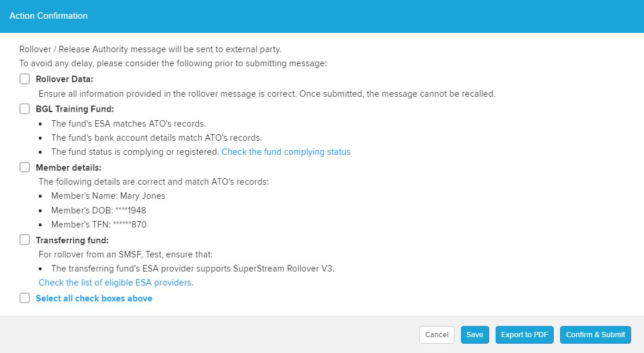Click the 'Transferring fund:' heading label
644x353 pixels.
pyautogui.click(x=72, y=240)
